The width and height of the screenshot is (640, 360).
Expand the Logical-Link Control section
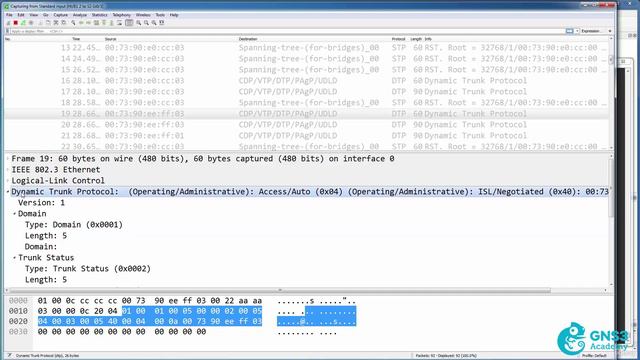pyautogui.click(x=8, y=181)
